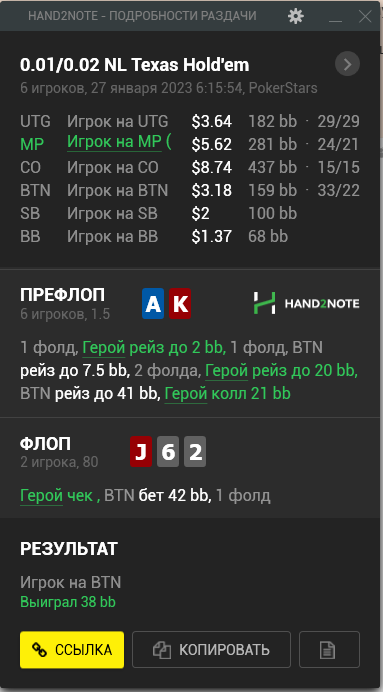Click the КОПИРОВАТЬ copy button
383x692 pixels.
point(211,649)
